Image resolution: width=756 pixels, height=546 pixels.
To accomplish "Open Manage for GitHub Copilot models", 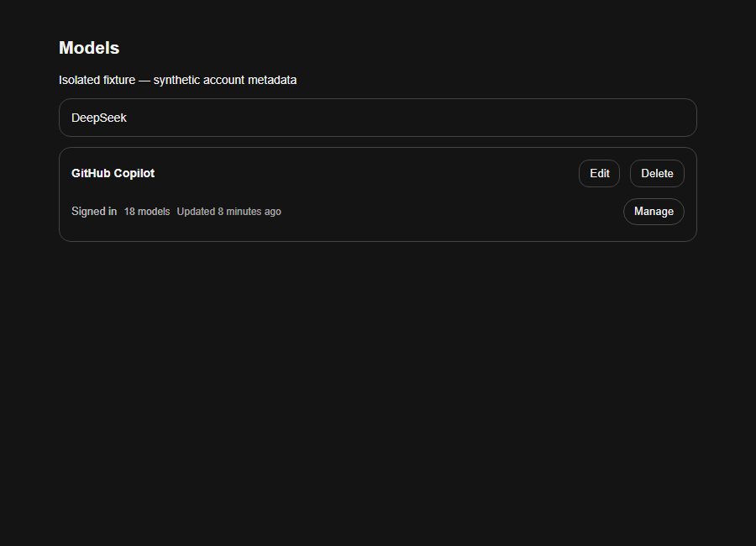I will [654, 212].
